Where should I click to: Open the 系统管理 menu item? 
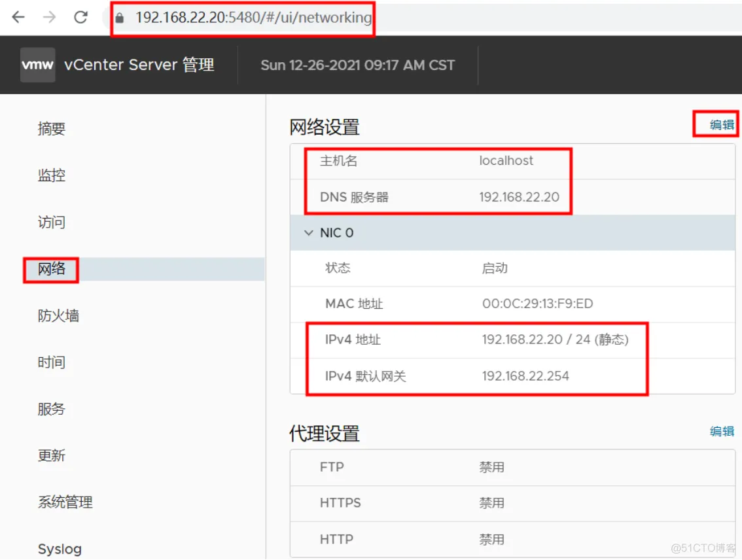(x=65, y=502)
